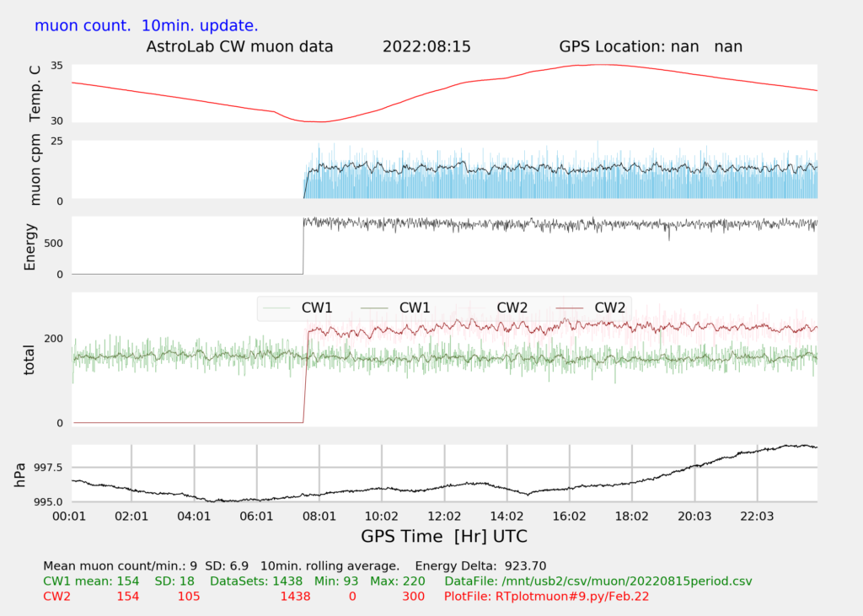Click the green DataFile path text

coord(598,581)
